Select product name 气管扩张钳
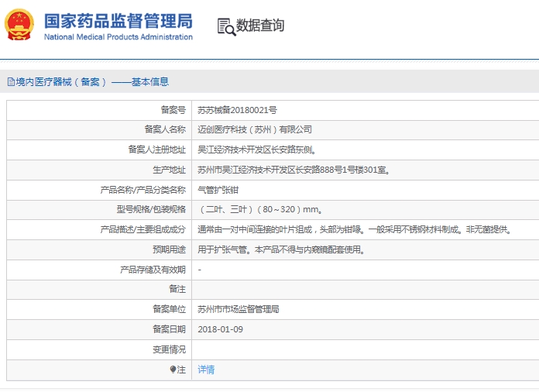This screenshot has width=539, height=392. (218, 190)
